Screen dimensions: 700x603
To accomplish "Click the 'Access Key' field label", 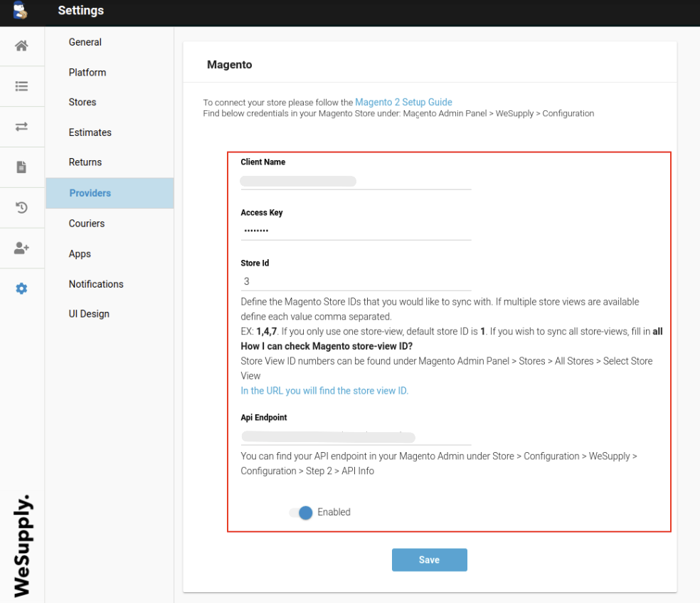I will 262,213.
